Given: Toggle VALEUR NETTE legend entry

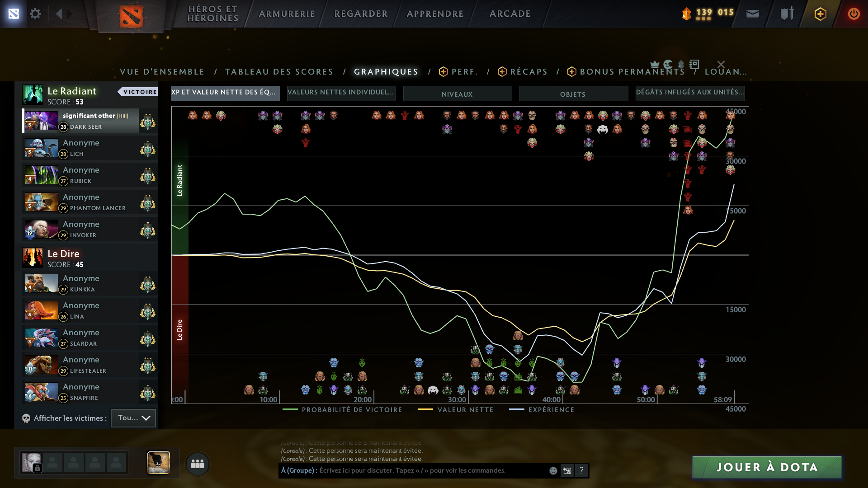Looking at the screenshot, I should pyautogui.click(x=455, y=410).
